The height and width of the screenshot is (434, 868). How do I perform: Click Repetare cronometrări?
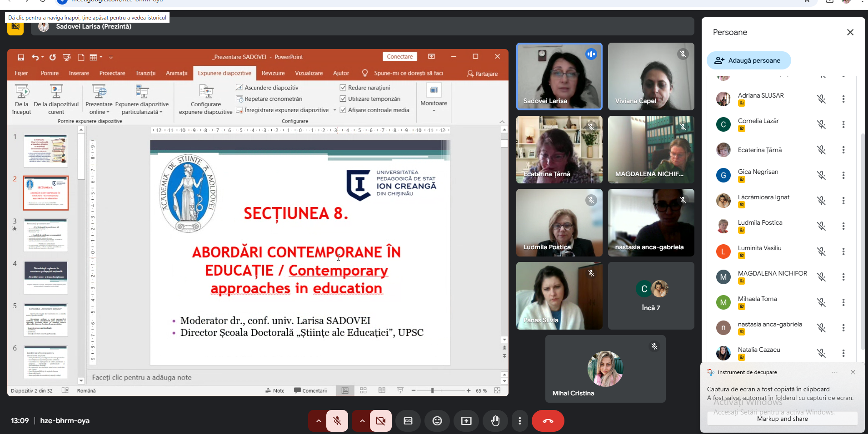269,99
